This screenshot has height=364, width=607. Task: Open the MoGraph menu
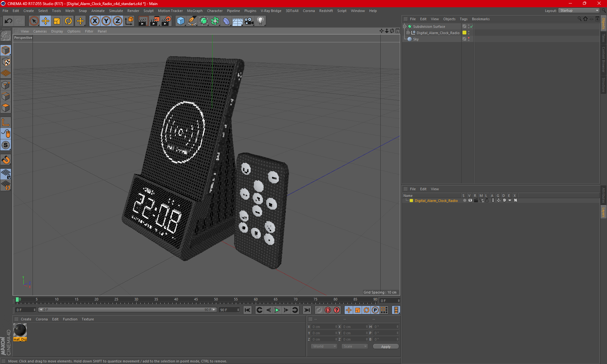click(x=194, y=11)
